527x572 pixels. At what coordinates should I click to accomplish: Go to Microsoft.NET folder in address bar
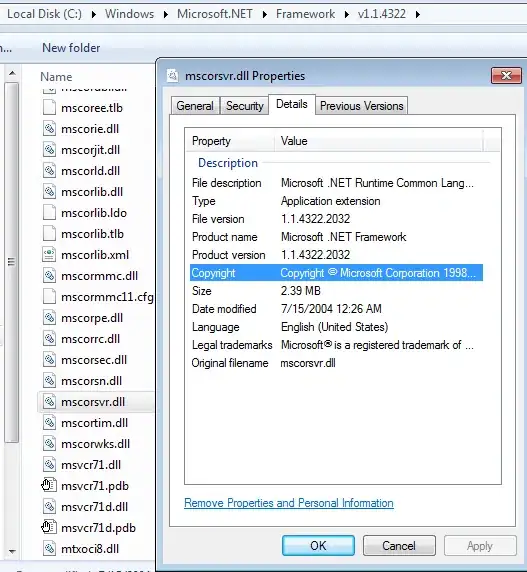(215, 14)
